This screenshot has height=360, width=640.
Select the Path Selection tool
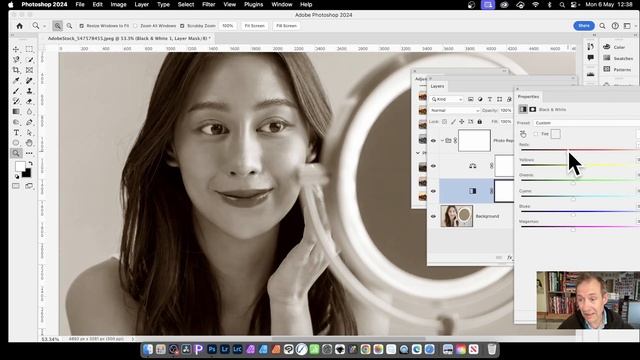(x=29, y=133)
